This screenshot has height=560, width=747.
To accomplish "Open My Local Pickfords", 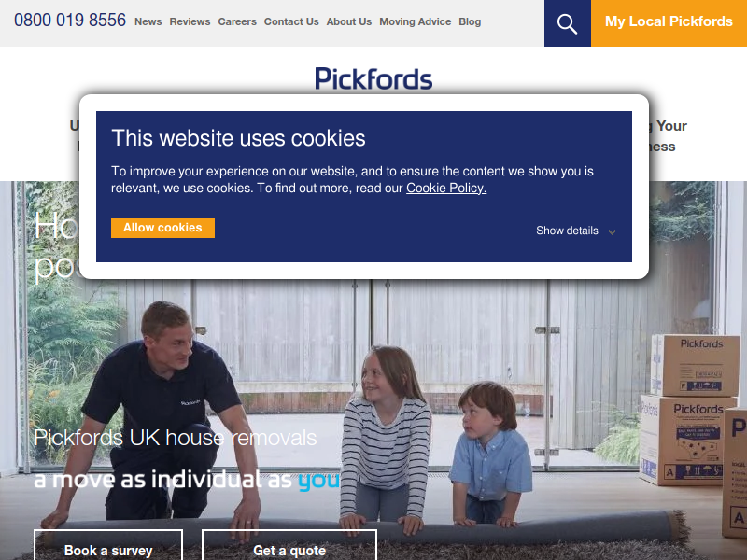I will [x=669, y=23].
